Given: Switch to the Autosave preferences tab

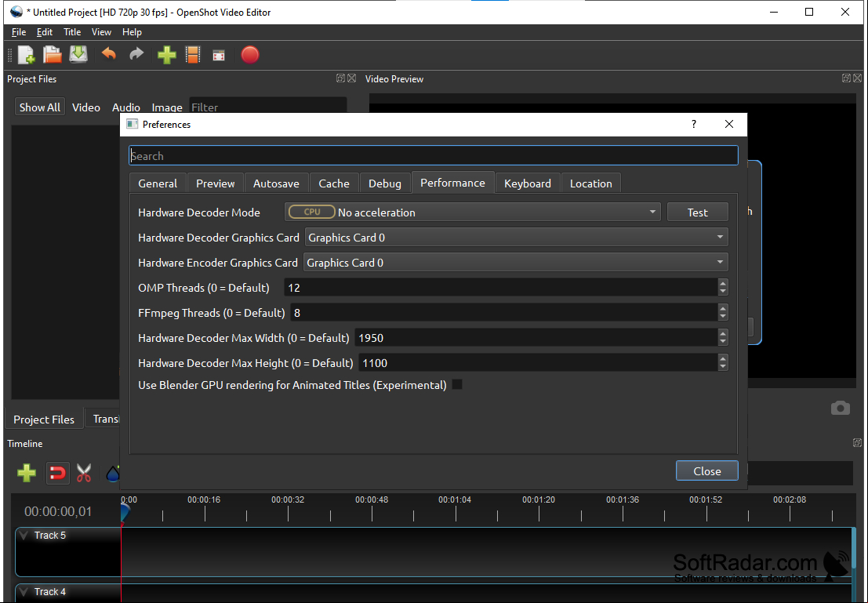Looking at the screenshot, I should click(276, 183).
